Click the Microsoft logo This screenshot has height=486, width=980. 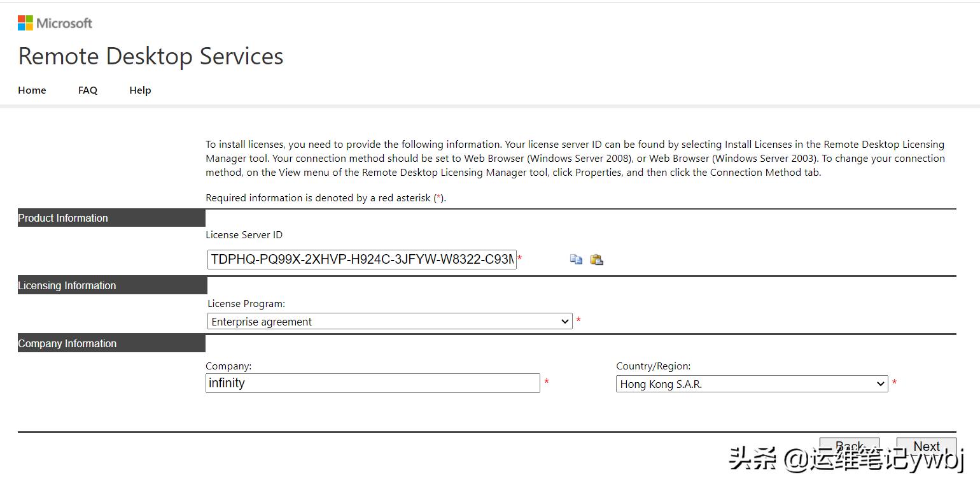[x=55, y=22]
